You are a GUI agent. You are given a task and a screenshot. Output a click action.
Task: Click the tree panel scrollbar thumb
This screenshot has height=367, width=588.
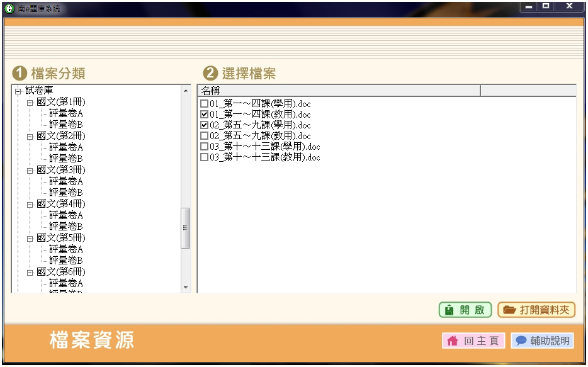coord(185,228)
